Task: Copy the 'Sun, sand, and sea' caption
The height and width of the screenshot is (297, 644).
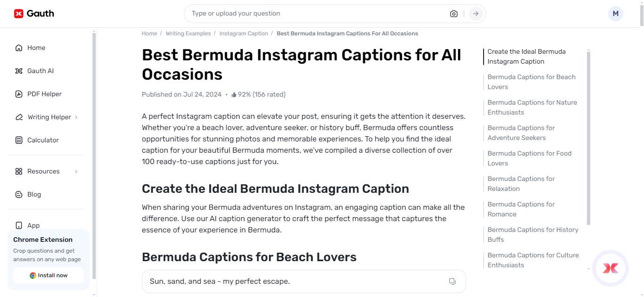Action: point(452,281)
